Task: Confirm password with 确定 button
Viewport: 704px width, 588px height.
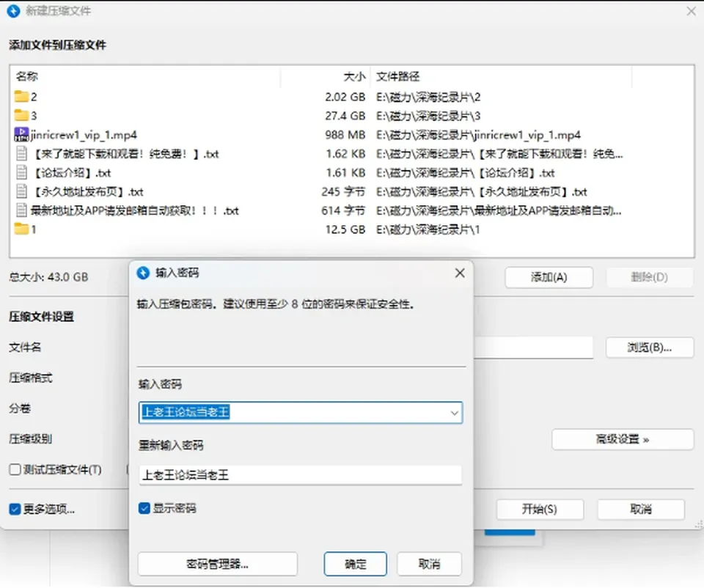Action: pos(355,564)
